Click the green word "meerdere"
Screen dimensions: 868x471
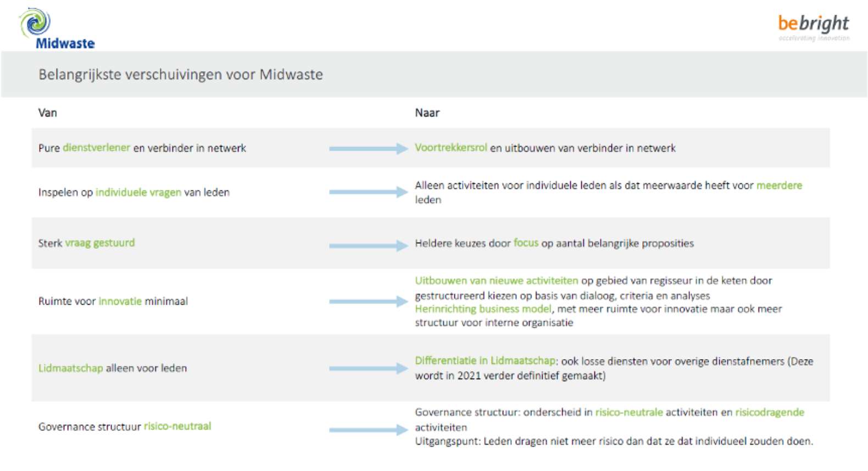pyautogui.click(x=779, y=186)
